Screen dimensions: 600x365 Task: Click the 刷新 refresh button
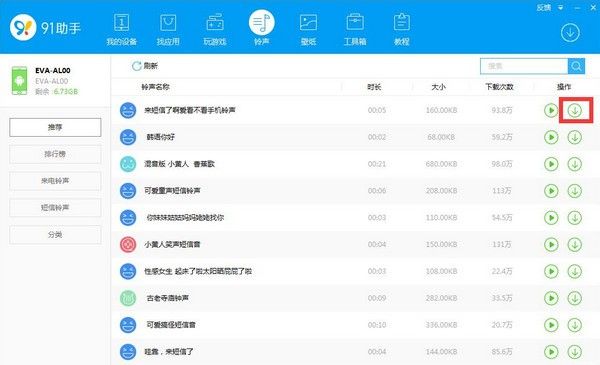(x=145, y=66)
